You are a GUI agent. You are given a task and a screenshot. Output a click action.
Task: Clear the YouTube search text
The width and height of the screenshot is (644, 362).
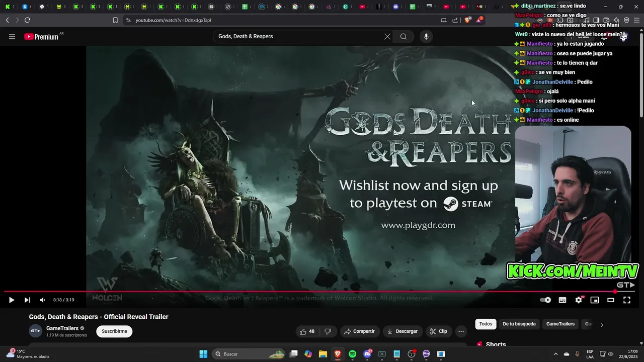click(x=387, y=36)
